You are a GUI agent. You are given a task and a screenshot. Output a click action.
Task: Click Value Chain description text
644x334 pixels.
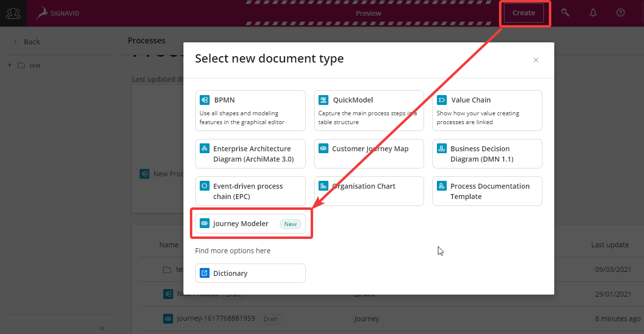478,118
